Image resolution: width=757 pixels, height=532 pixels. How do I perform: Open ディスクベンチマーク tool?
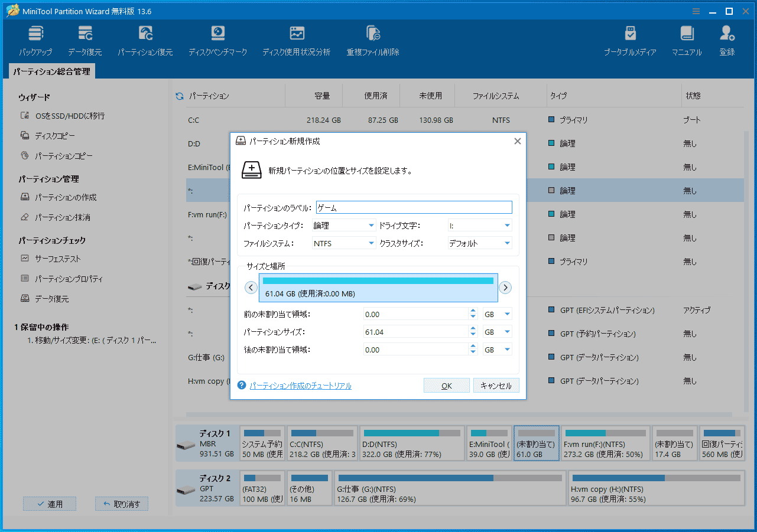pyautogui.click(x=218, y=41)
